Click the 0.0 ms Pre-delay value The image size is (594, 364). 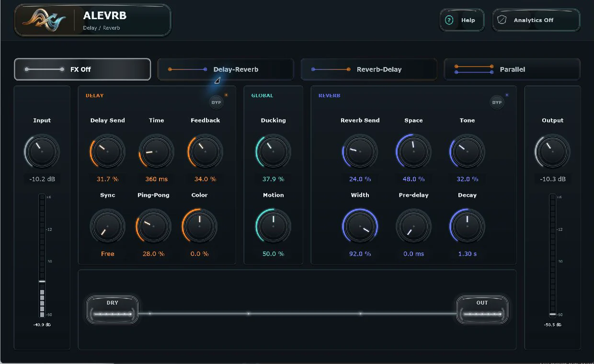click(413, 254)
